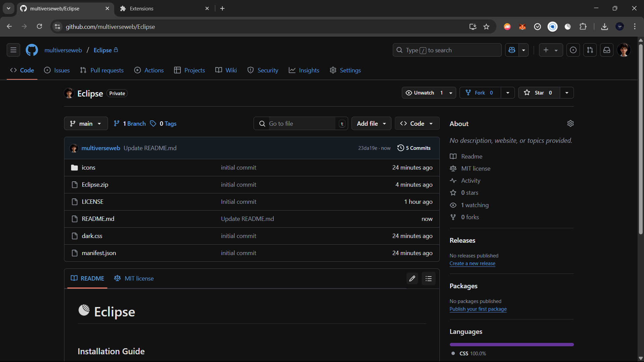The height and width of the screenshot is (362, 644).
Task: Open the notifications inbox icon
Action: pos(607,50)
